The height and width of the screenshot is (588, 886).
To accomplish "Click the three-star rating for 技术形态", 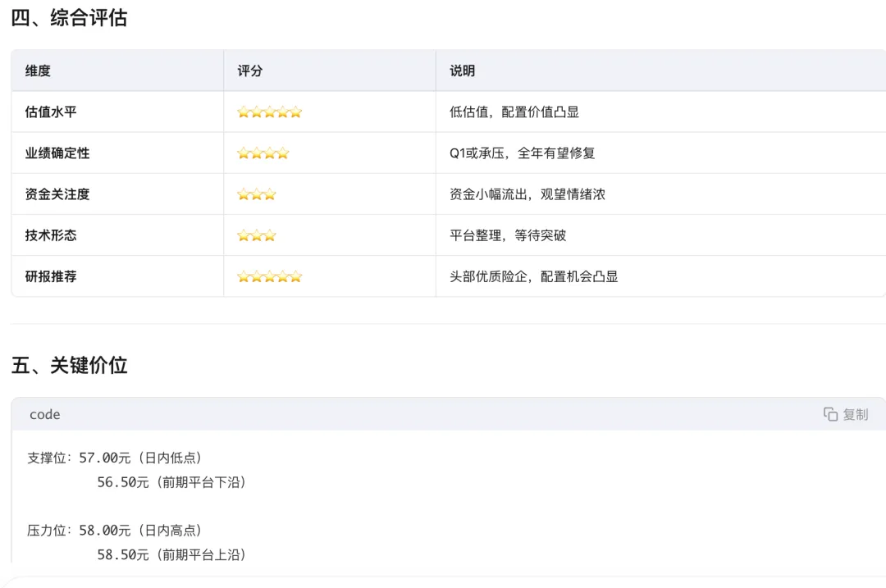I will point(256,235).
